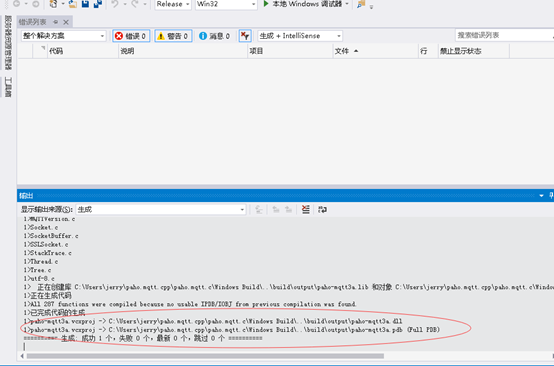
Task: Click the output horizontal scrollbar thumb
Action: coord(205,356)
